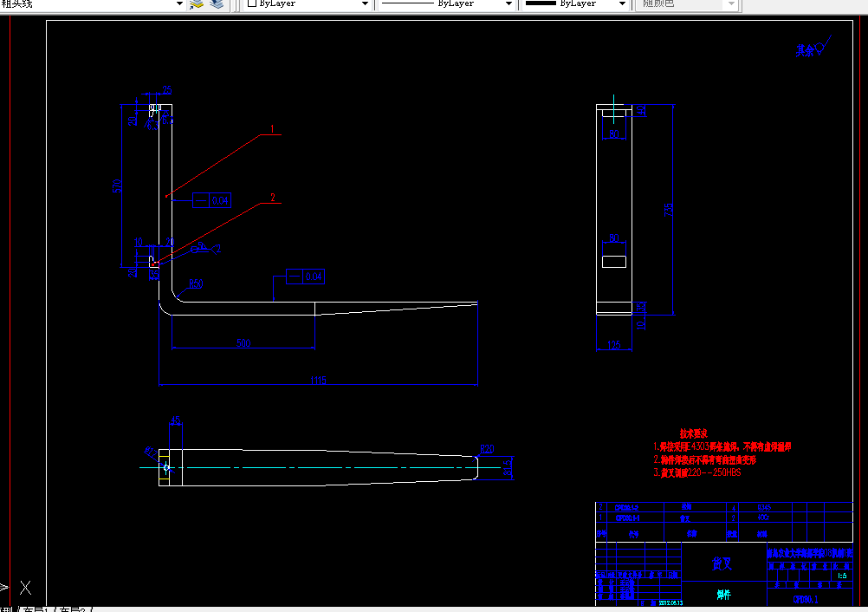Screen dimensions: 868x612
Task: Select the 1:5 scale value
Action: coord(842,576)
